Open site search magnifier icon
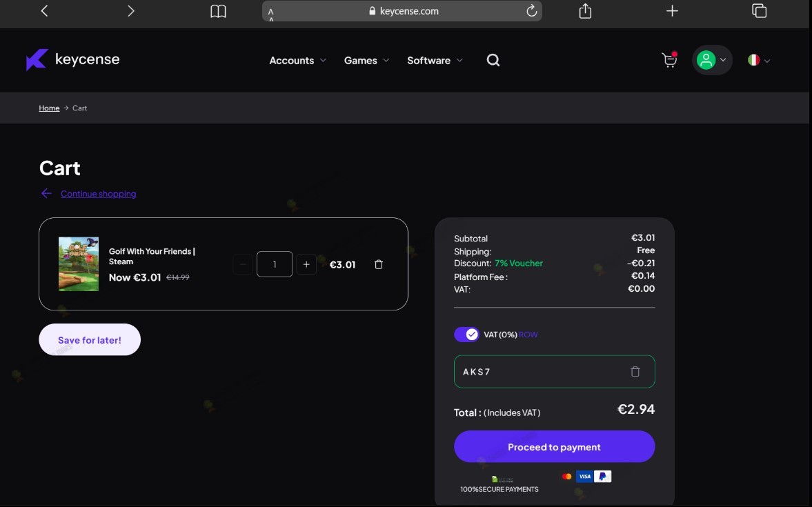 tap(493, 60)
